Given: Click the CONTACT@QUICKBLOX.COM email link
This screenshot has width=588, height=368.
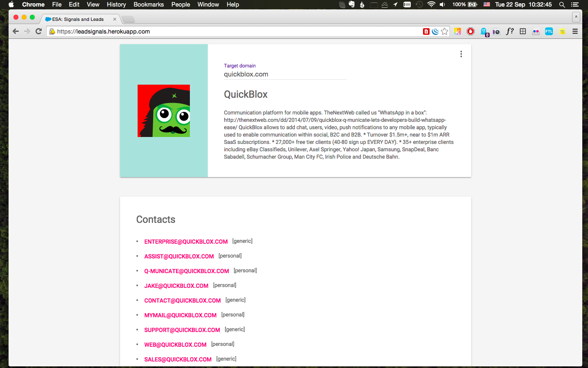Looking at the screenshot, I should (183, 301).
